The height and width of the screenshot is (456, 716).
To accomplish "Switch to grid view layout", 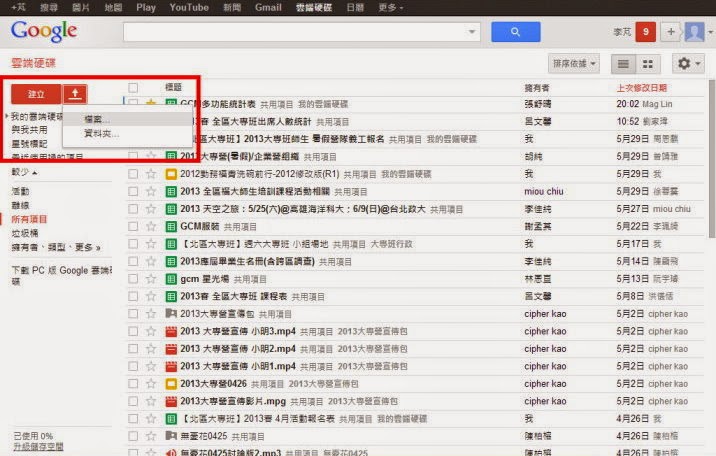I will point(648,64).
